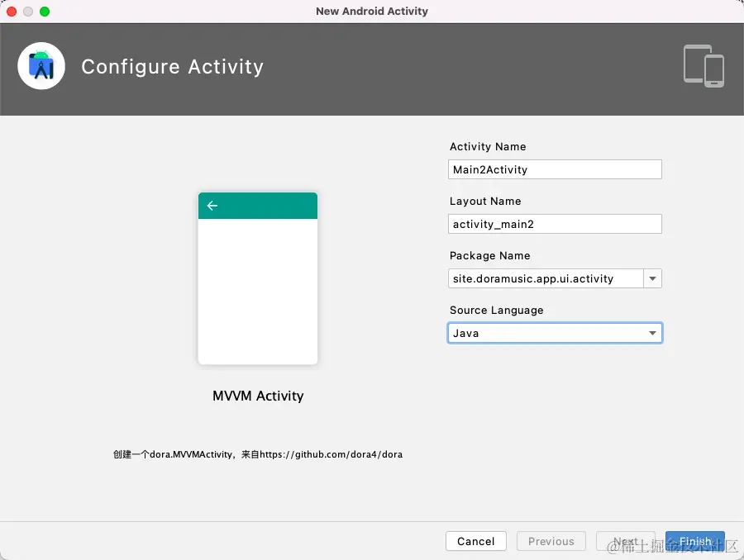Click the Package Name text box
Screen dimensions: 744x560
546,278
